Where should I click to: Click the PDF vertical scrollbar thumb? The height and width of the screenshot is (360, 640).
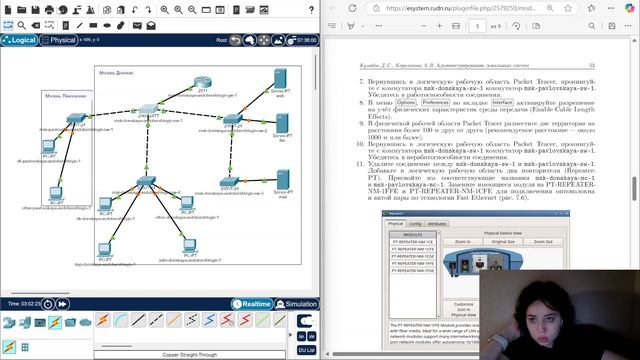coord(635,189)
